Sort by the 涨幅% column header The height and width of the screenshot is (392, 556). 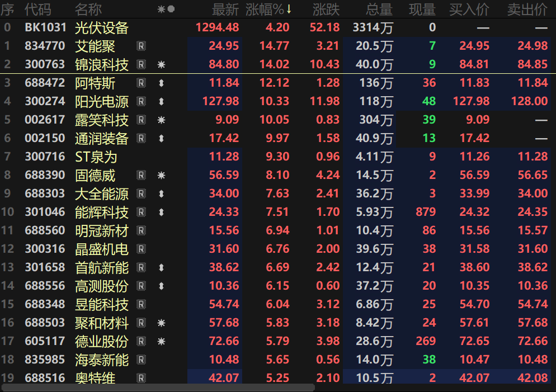click(x=268, y=10)
